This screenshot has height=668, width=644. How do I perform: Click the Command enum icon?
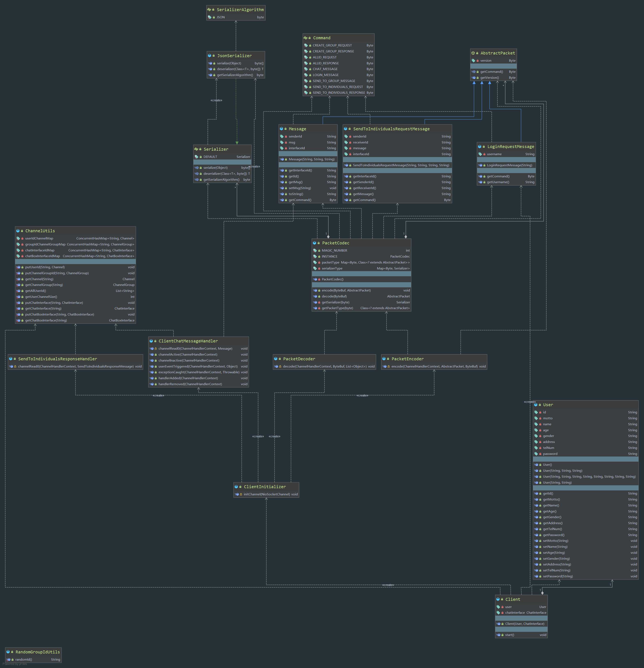point(305,38)
